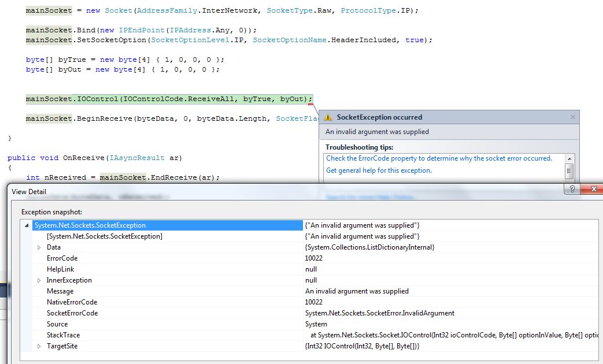
Task: Click the NativeErrorCode value 10022
Action: click(313, 302)
